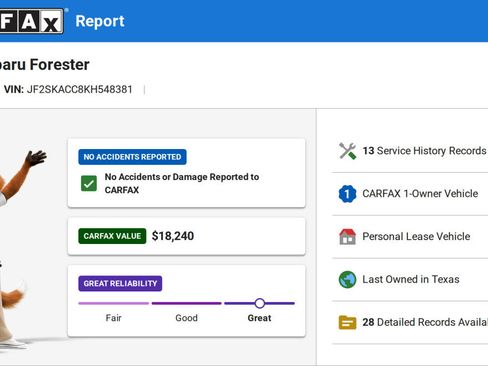Image resolution: width=488 pixels, height=366 pixels.
Task: Click the blue 1-Owner badge icon
Action: 347,194
